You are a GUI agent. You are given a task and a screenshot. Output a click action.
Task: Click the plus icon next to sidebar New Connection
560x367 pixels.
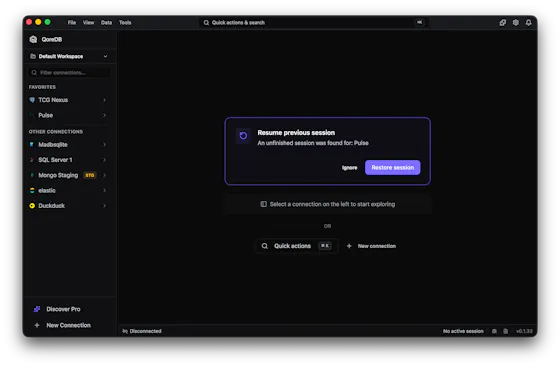point(37,325)
